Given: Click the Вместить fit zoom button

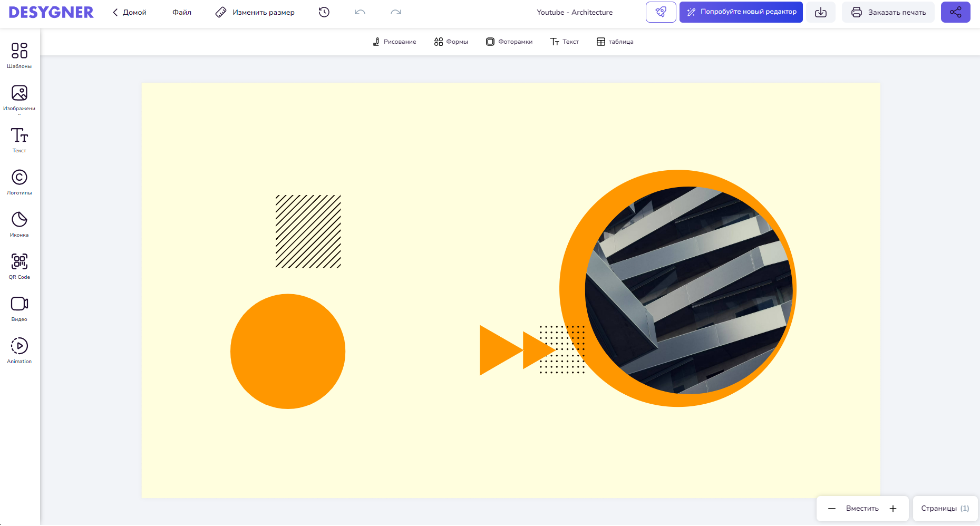Looking at the screenshot, I should click(x=862, y=509).
